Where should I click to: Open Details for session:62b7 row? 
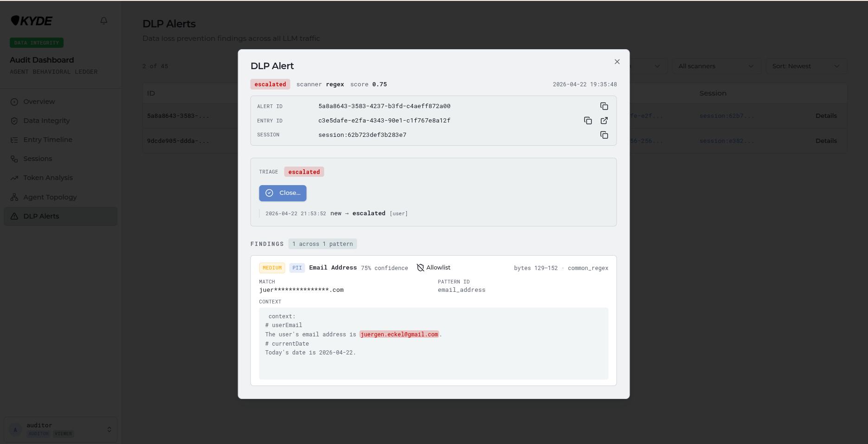(826, 116)
